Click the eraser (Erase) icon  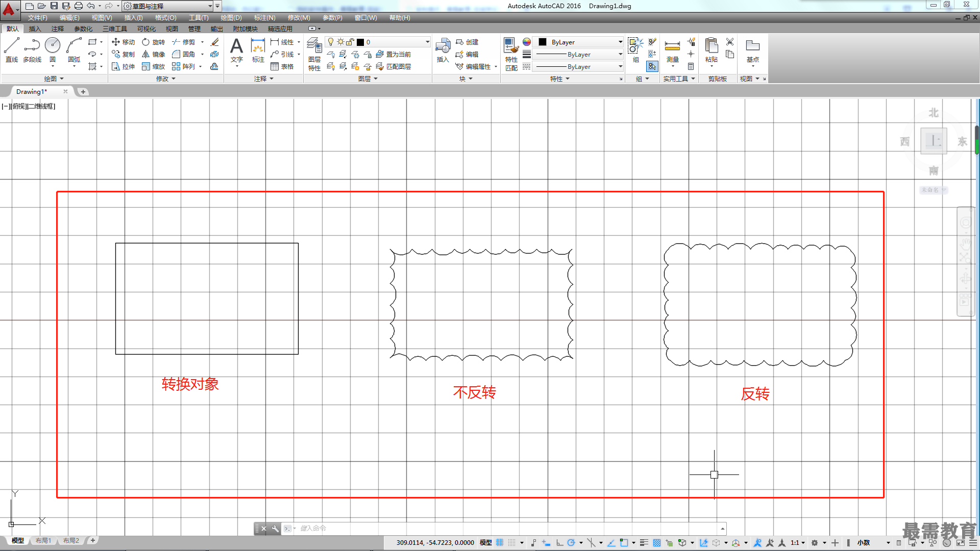click(215, 42)
